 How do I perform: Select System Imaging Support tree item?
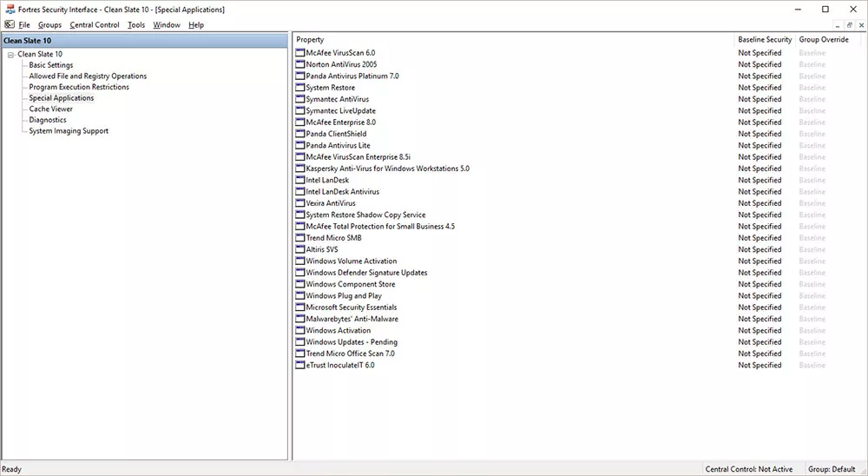[x=69, y=131]
